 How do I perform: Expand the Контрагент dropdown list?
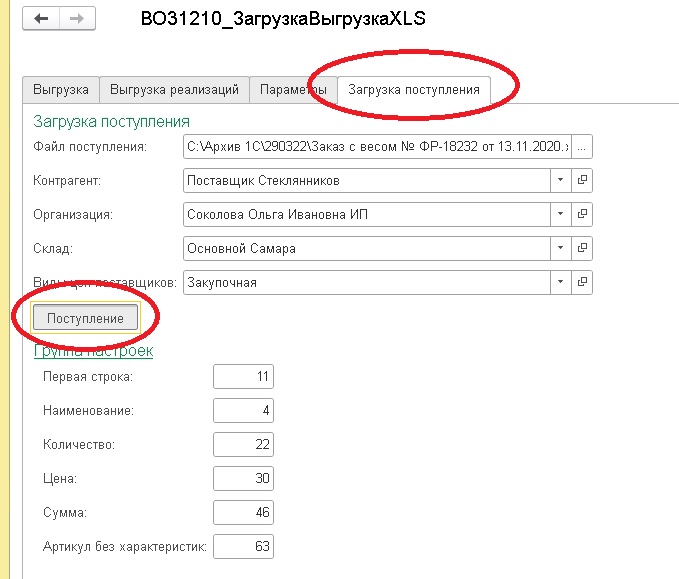(x=560, y=180)
